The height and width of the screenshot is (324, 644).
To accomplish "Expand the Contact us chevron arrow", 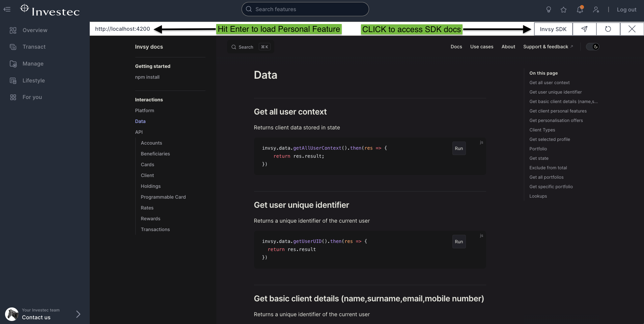I will coord(78,314).
